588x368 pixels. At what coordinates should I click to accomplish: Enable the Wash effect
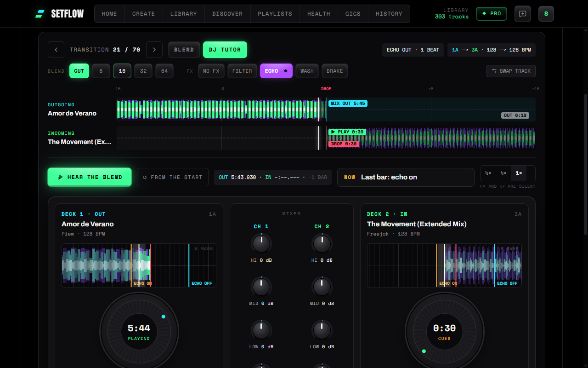coord(307,71)
